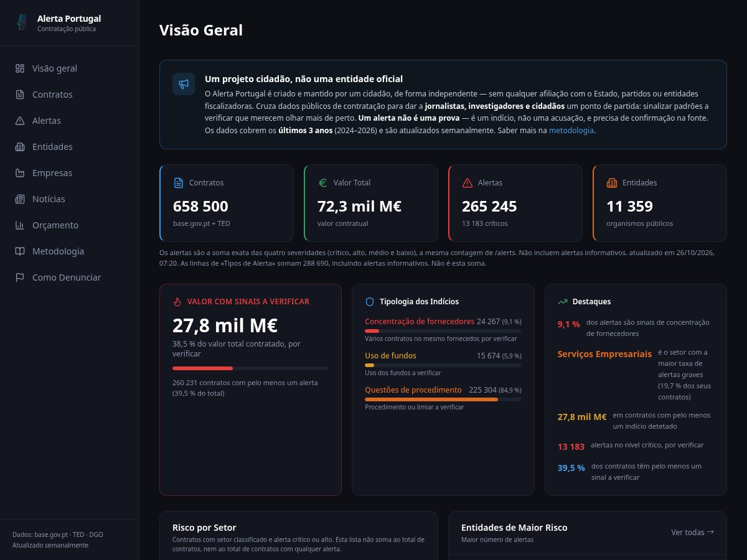Click the Como Denunciar flag icon
Image resolution: width=747 pixels, height=560 pixels.
tap(20, 278)
